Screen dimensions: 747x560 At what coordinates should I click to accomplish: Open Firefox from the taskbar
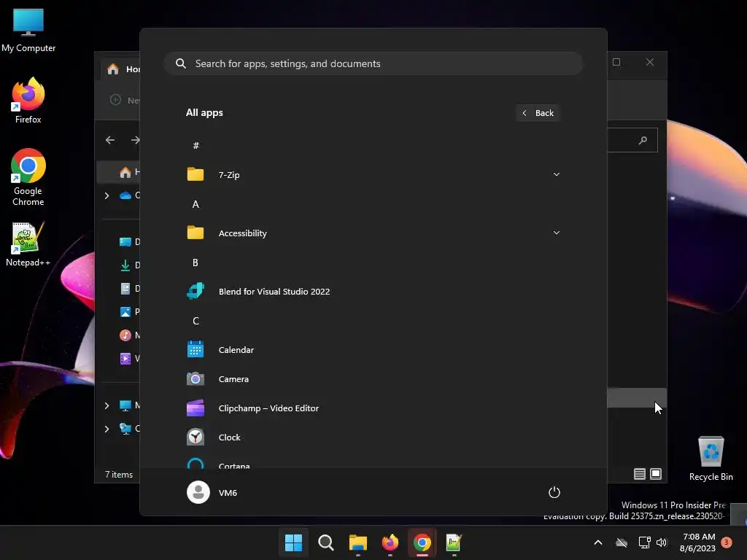(x=390, y=542)
